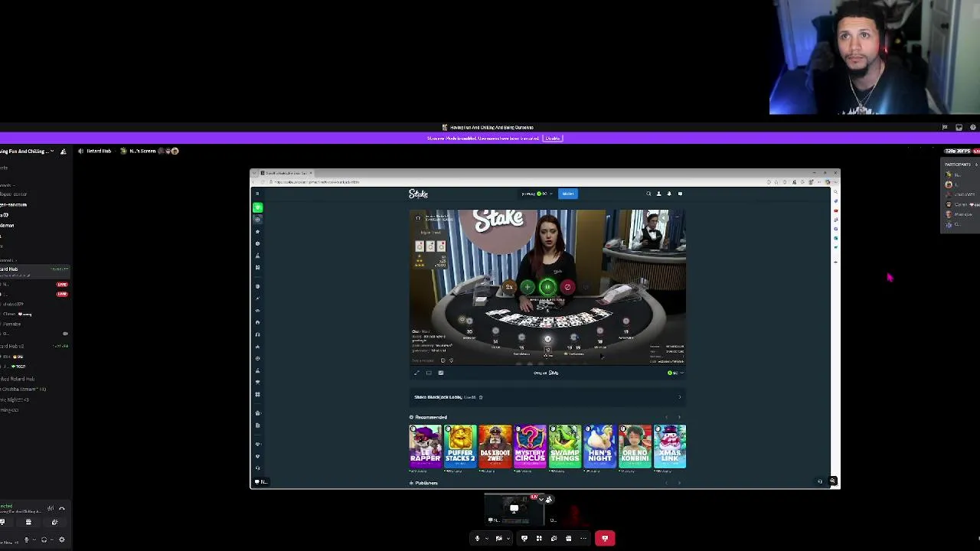Disconnect via voice panel phone icon
Screen dimensions: 980x551
(x=62, y=508)
